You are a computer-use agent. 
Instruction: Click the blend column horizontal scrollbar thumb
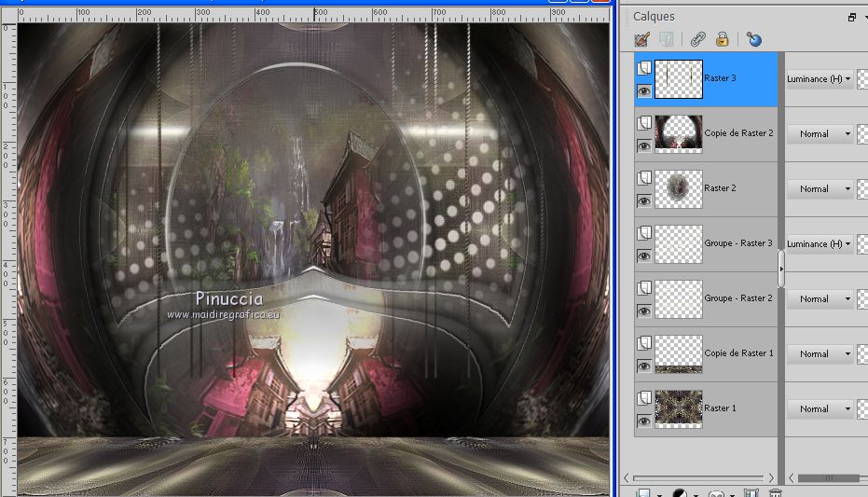click(x=828, y=478)
